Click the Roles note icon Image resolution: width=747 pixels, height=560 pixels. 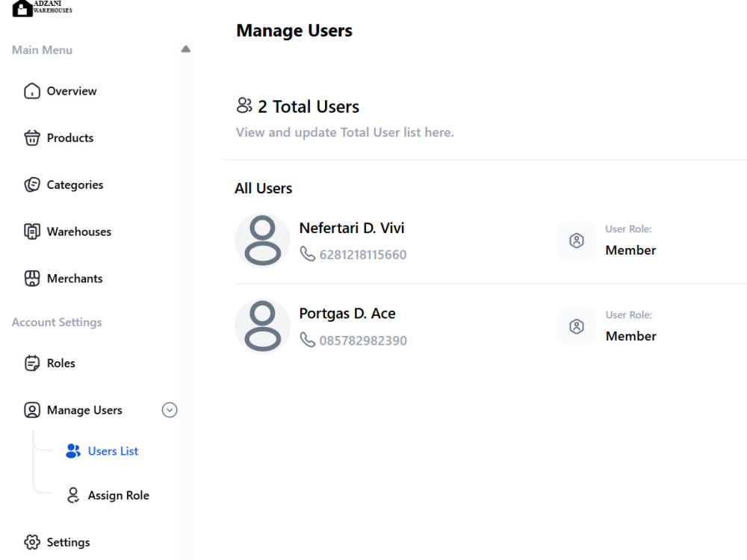point(32,364)
